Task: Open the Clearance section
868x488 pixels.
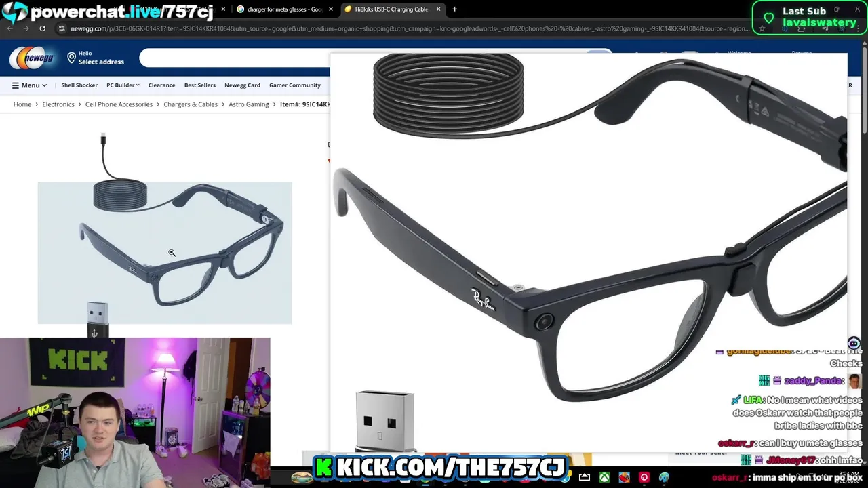Action: (161, 85)
